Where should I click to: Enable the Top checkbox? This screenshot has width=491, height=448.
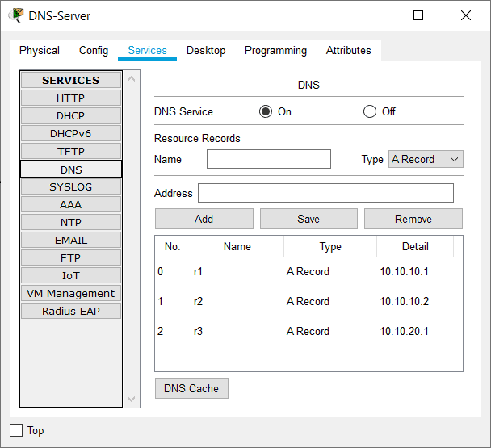[x=16, y=430]
